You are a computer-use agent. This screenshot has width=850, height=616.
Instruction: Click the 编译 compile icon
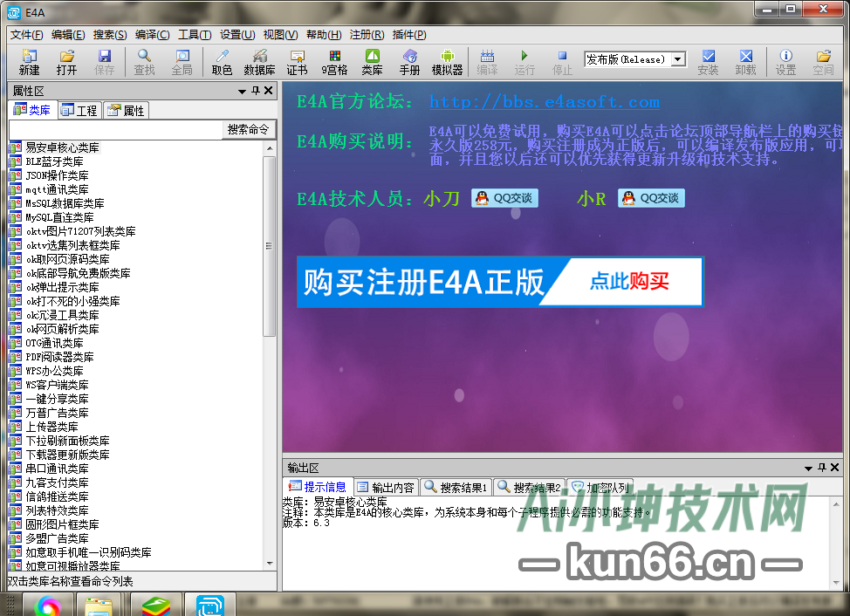pos(487,62)
